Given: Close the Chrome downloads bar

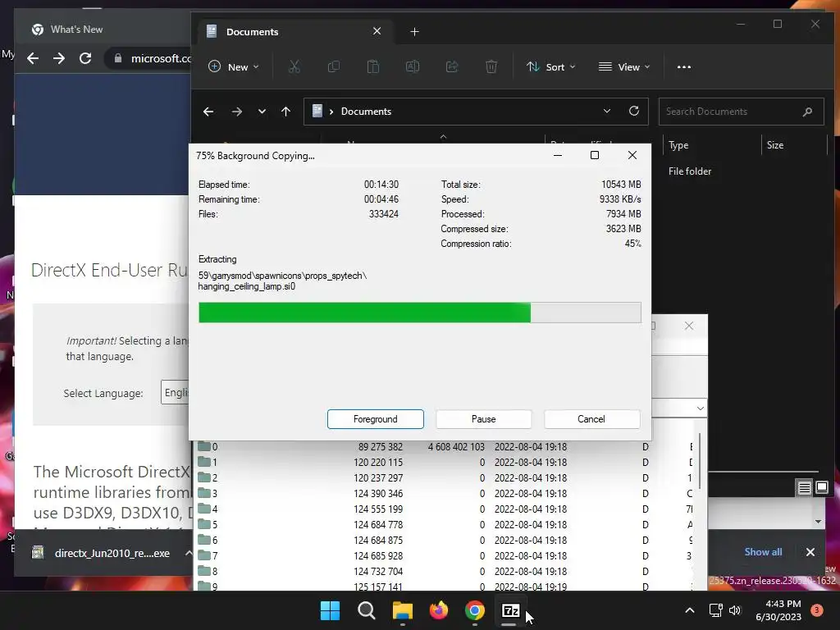Looking at the screenshot, I should click(810, 552).
